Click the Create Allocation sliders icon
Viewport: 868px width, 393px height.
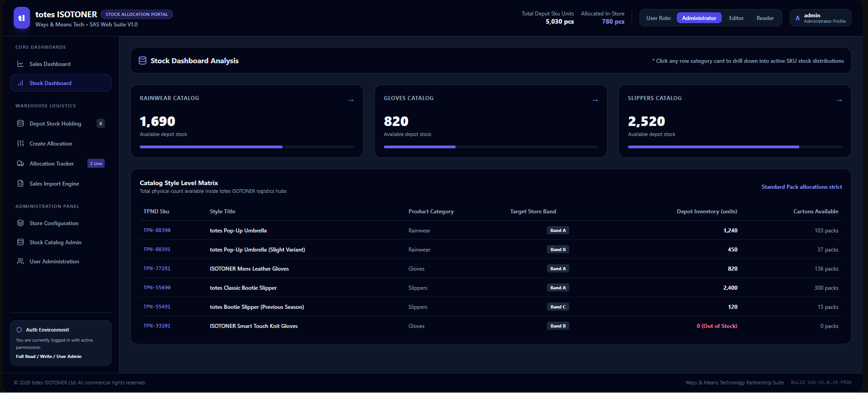[x=20, y=144]
